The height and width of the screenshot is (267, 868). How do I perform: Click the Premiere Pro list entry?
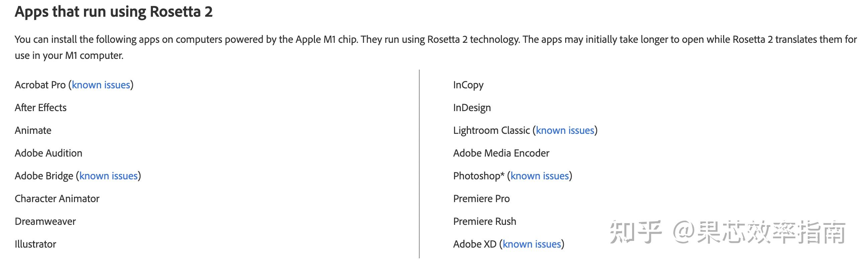(x=481, y=198)
